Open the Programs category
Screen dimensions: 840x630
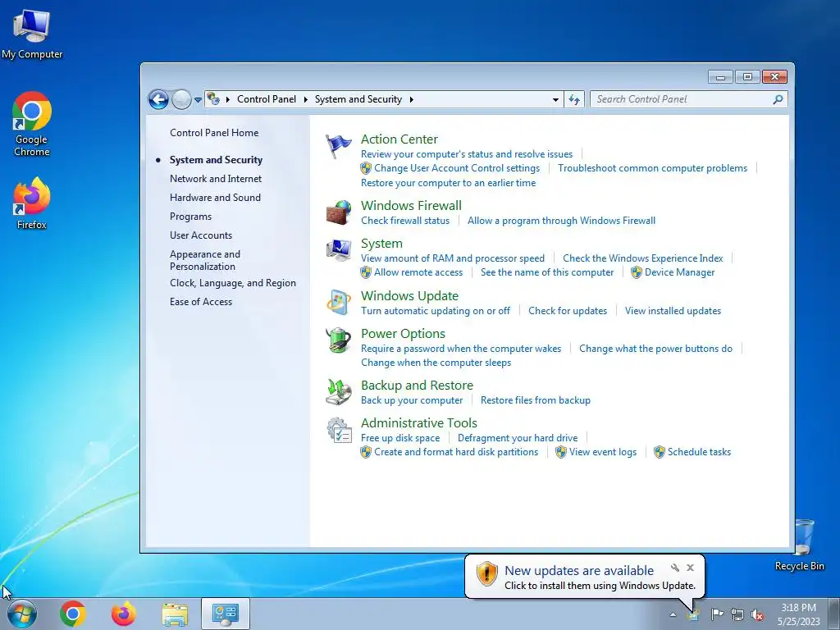coord(190,217)
